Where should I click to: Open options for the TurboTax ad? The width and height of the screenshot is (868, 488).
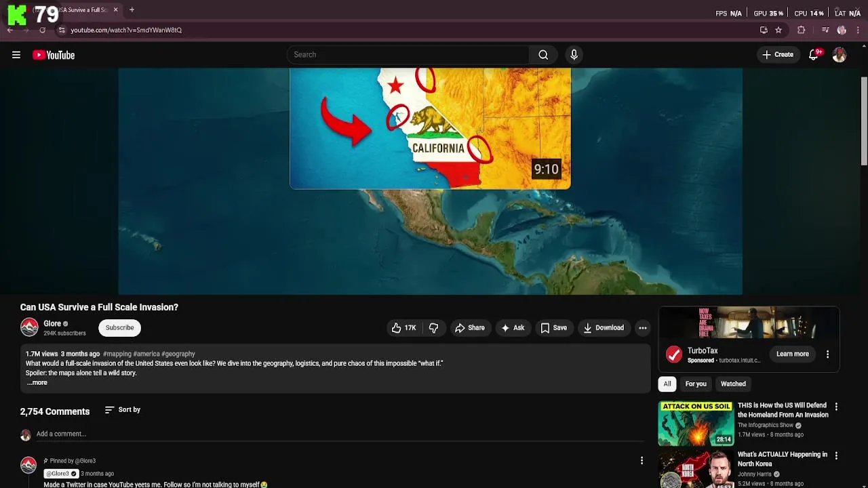click(x=827, y=354)
